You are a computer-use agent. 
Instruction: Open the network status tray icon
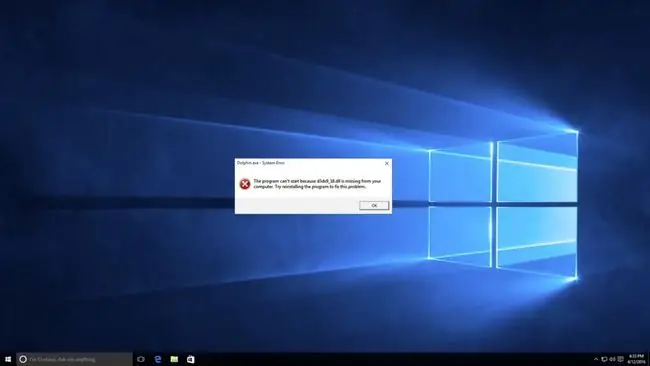coord(604,359)
